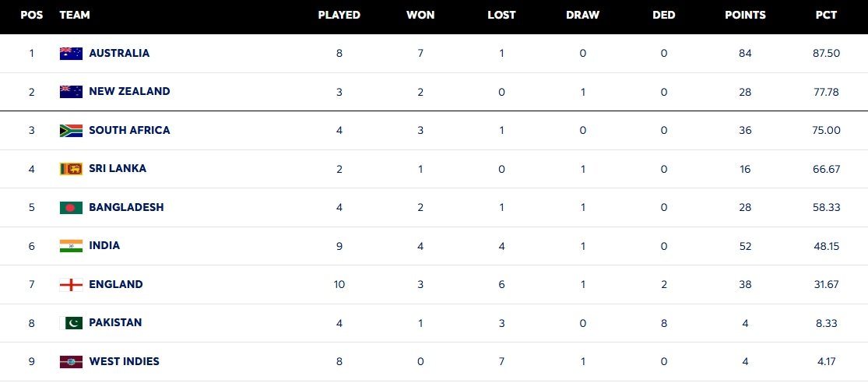Sort table by PCT column header
Image resolution: width=868 pixels, height=383 pixels.
(826, 16)
